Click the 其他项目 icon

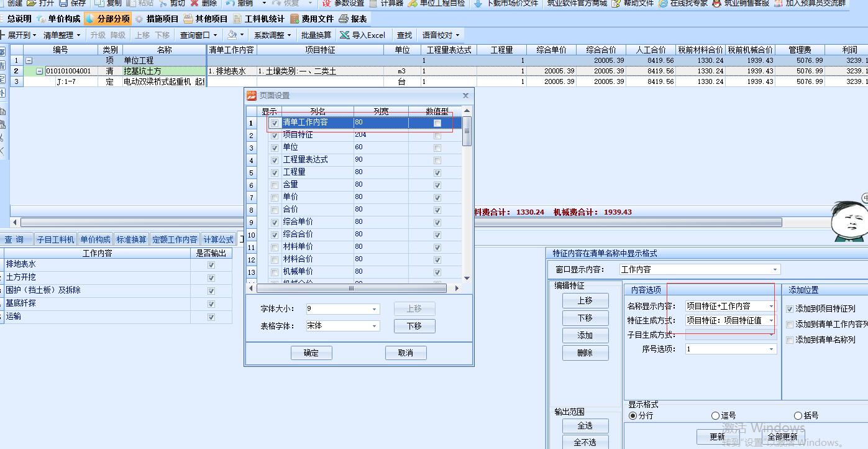[x=188, y=19]
